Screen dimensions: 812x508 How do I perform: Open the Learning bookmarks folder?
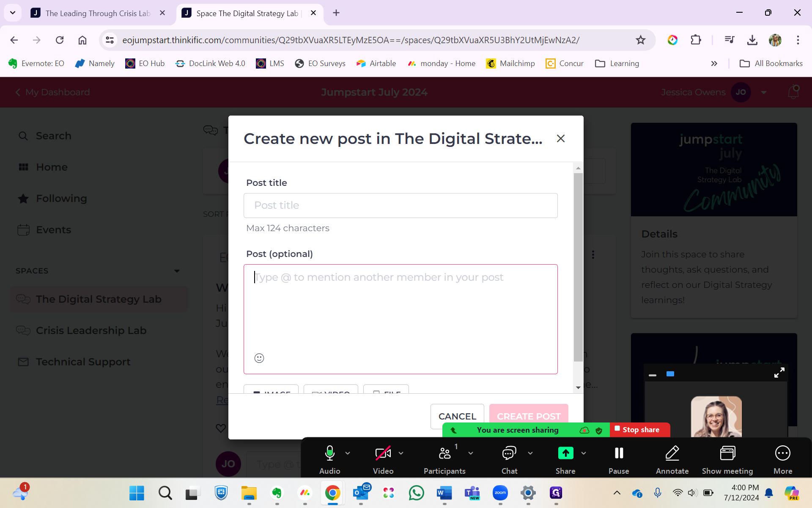tap(617, 63)
